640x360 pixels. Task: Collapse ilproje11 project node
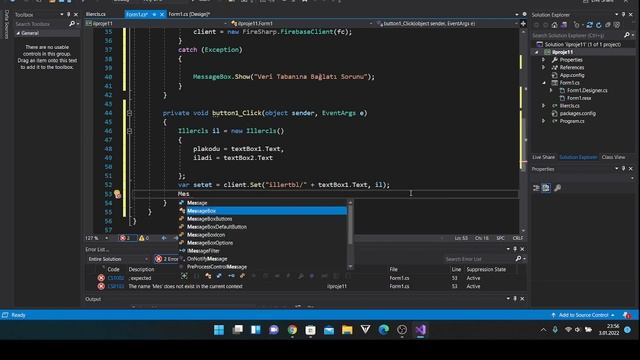tap(536, 52)
